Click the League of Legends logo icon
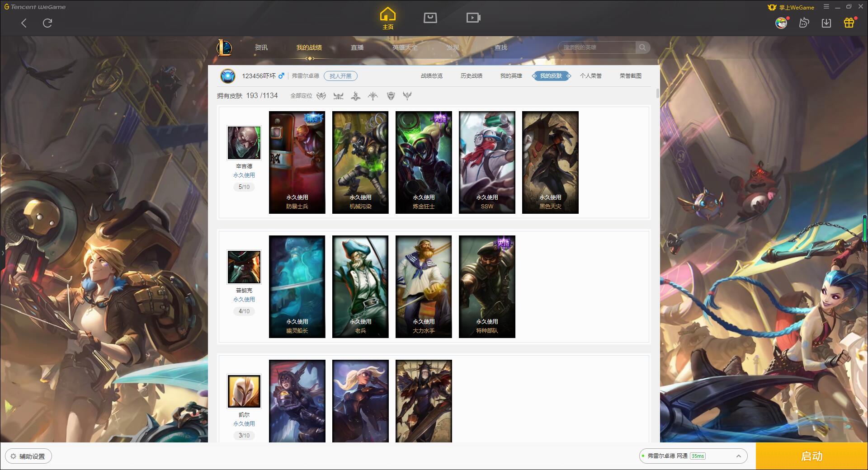Viewport: 868px width, 470px height. [225, 47]
